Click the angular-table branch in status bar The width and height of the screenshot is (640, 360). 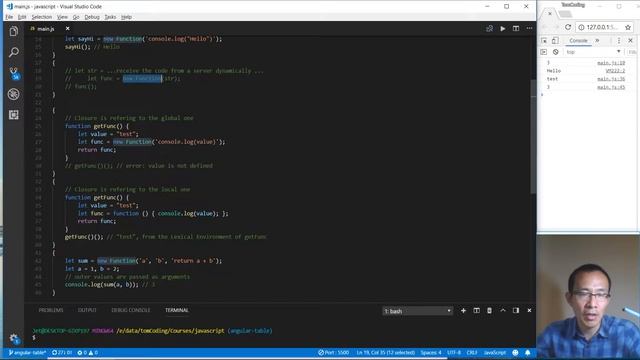[x=27, y=353]
